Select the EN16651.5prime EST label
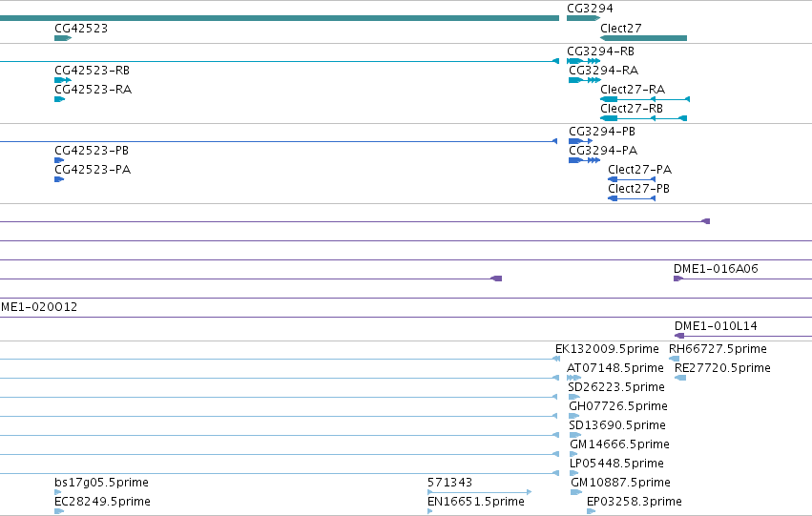Screen dimensions: 812x516 [x=476, y=502]
